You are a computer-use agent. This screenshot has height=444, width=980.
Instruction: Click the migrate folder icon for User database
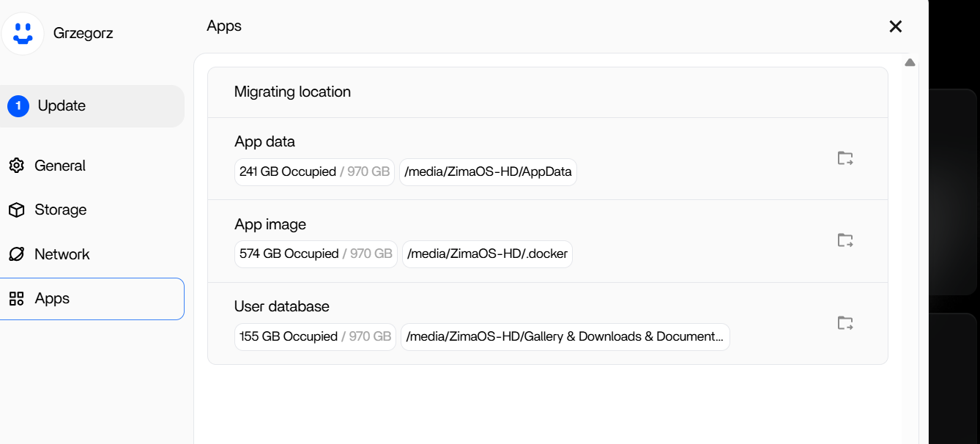coord(845,323)
